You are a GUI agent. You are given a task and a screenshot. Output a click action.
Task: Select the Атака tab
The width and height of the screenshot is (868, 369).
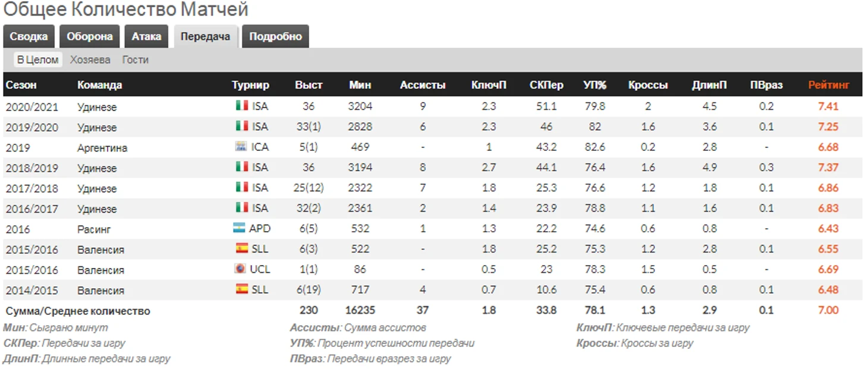[146, 36]
